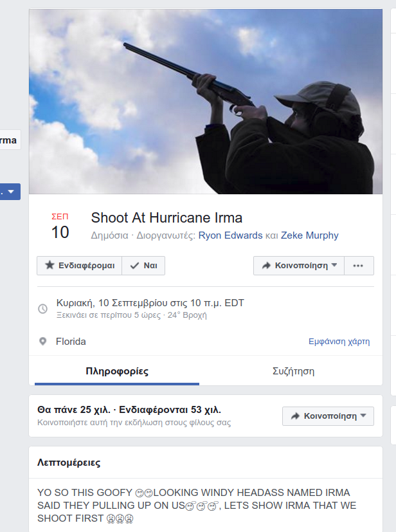
Task: Click the SEP 10 calendar date badge
Action: (60, 226)
